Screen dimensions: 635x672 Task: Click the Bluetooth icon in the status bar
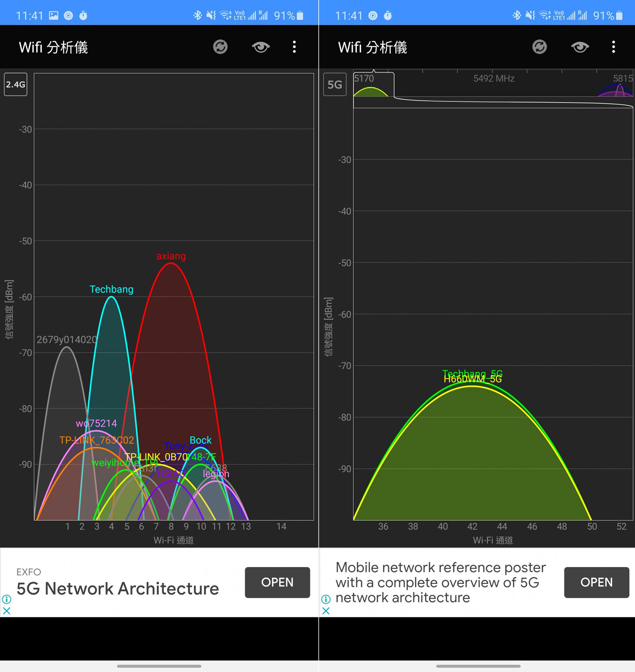pos(197,15)
